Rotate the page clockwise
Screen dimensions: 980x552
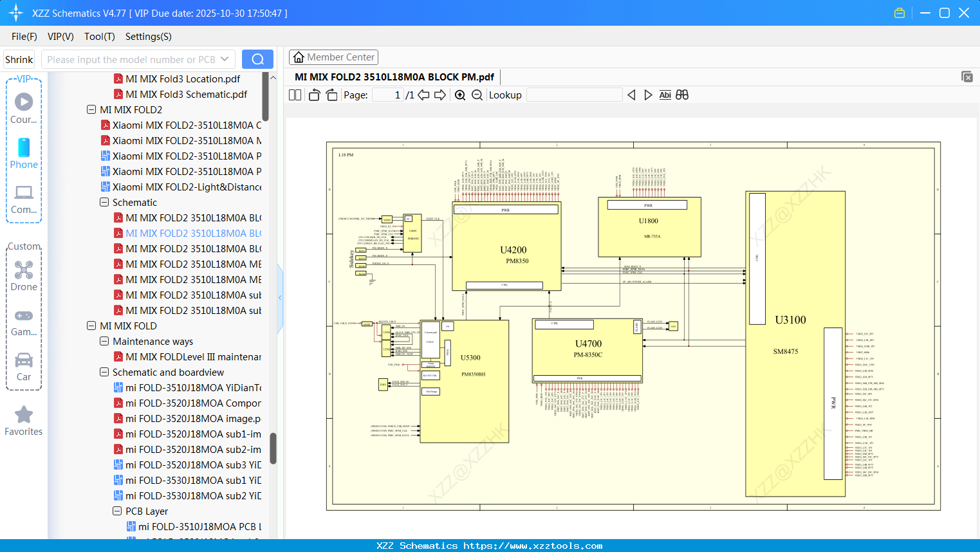point(331,95)
